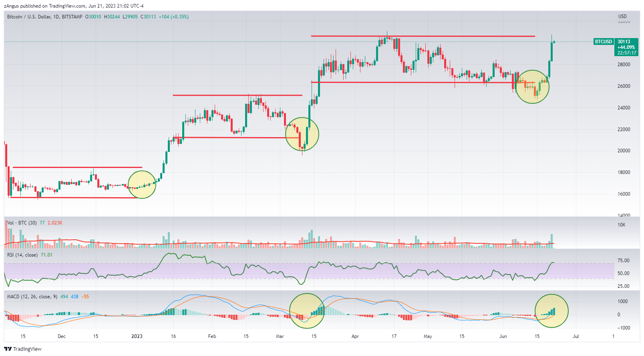Click the C30113 close value
Viewport: 644px width, 356px height.
coord(148,17)
